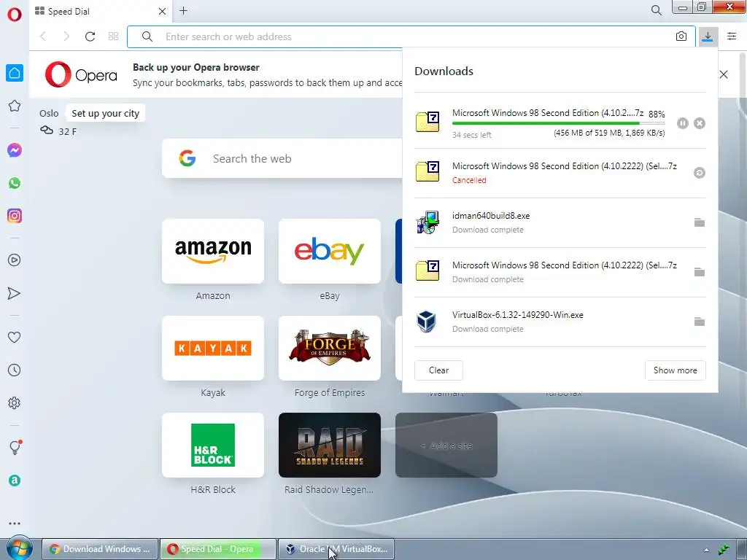Open WhatsApp in the sidebar
747x560 pixels.
[15, 183]
